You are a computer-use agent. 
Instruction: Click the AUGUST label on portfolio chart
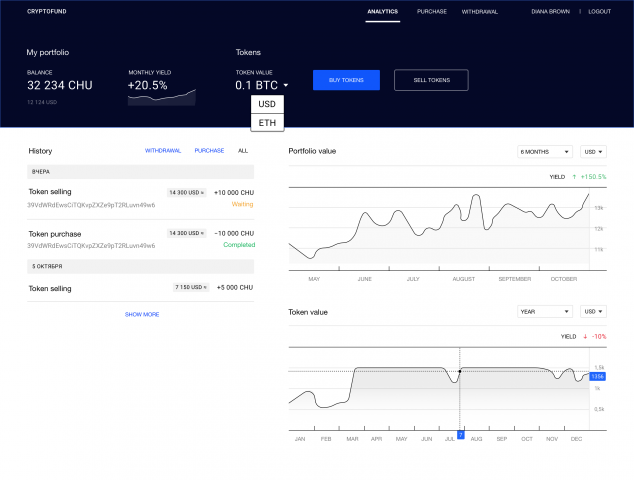pyautogui.click(x=464, y=279)
